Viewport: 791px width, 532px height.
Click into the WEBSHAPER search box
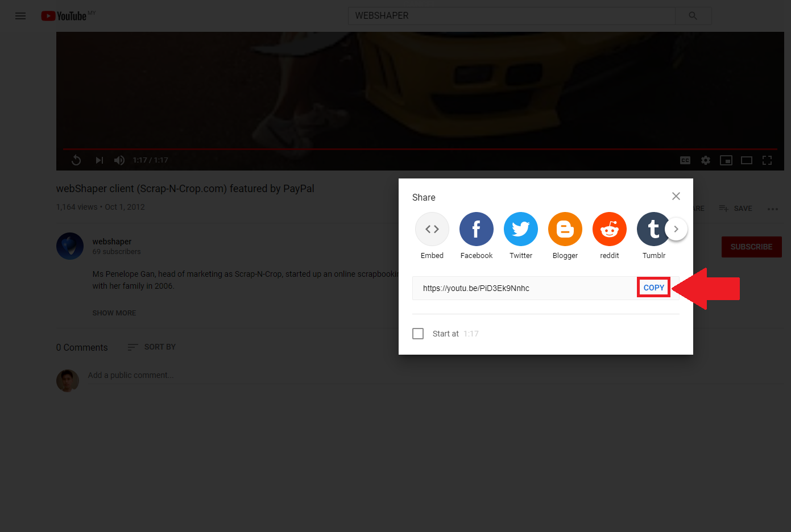pos(511,16)
